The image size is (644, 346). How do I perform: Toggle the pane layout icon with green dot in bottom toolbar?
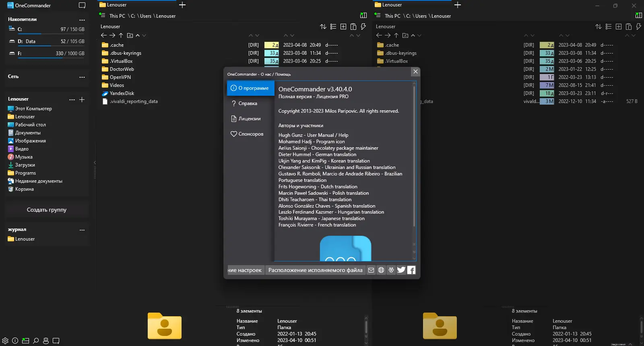pos(25,341)
